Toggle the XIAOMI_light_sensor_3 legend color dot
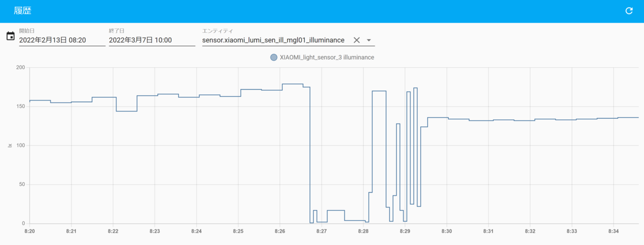Screen dimensions: 644x245 click(x=274, y=57)
